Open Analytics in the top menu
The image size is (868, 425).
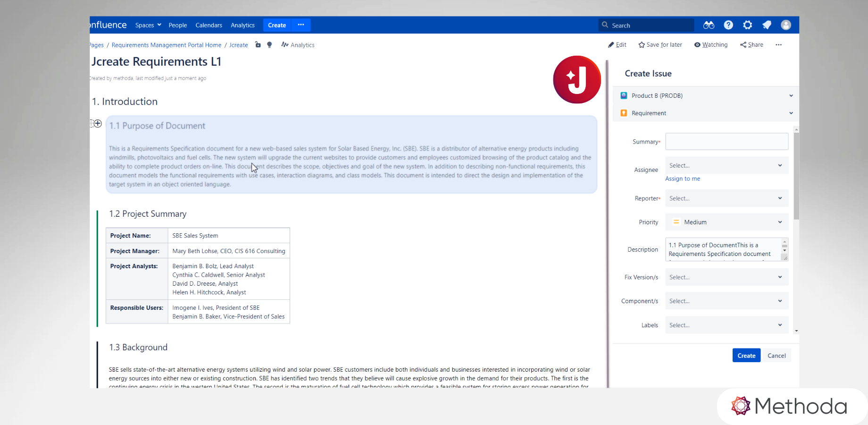242,25
